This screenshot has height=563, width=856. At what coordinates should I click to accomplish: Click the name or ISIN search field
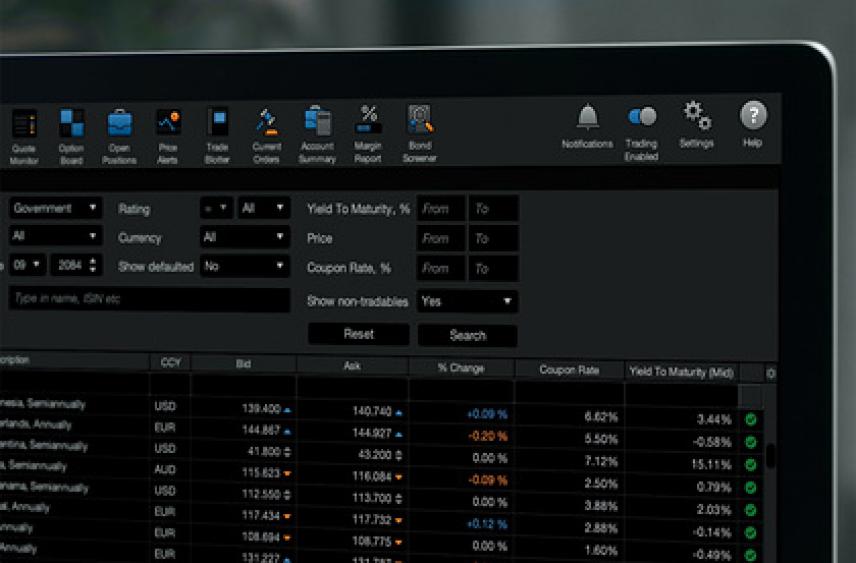(150, 299)
